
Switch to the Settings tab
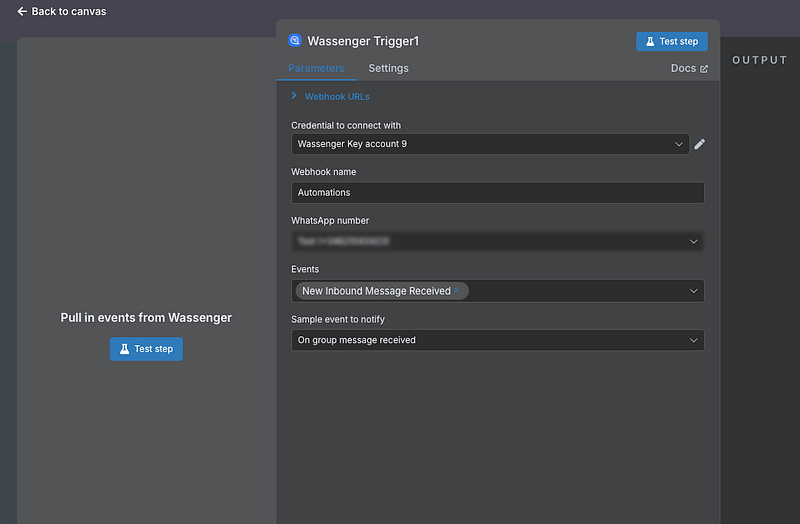point(388,68)
